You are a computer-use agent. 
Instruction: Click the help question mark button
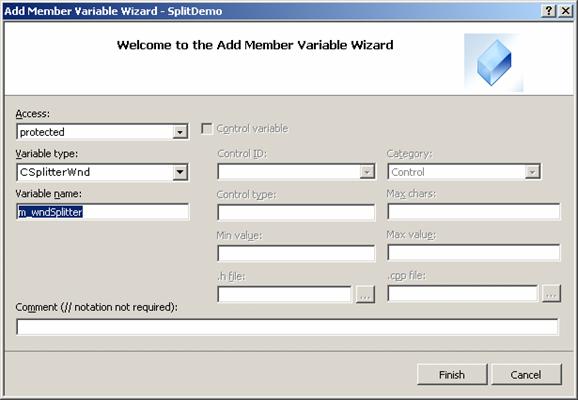click(x=549, y=11)
